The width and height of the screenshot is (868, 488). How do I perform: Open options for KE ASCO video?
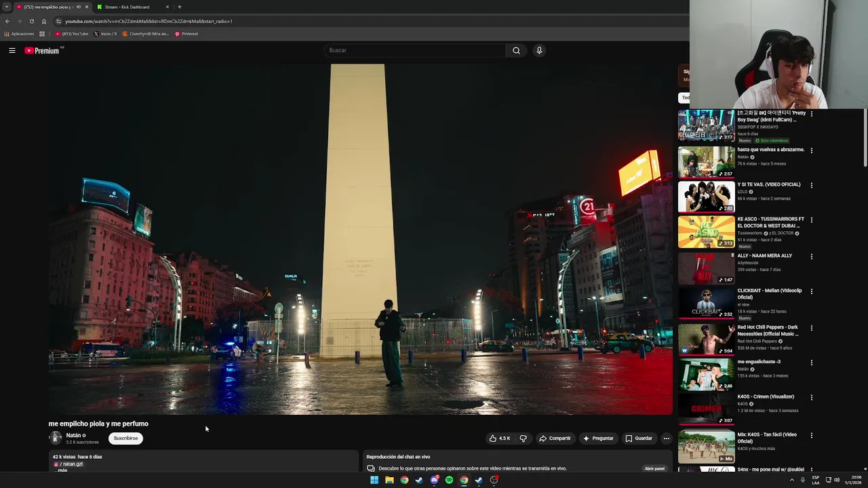click(811, 220)
